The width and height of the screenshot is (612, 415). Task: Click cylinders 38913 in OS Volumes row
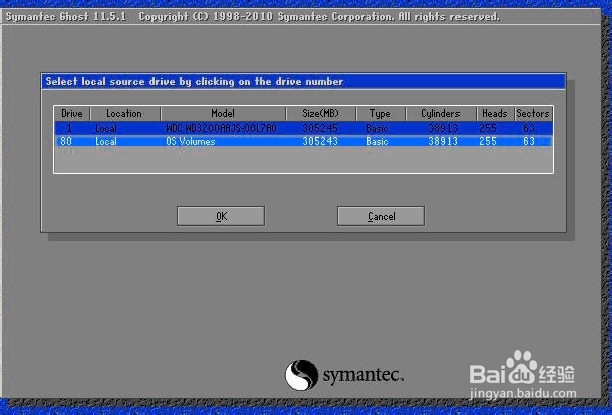point(443,141)
